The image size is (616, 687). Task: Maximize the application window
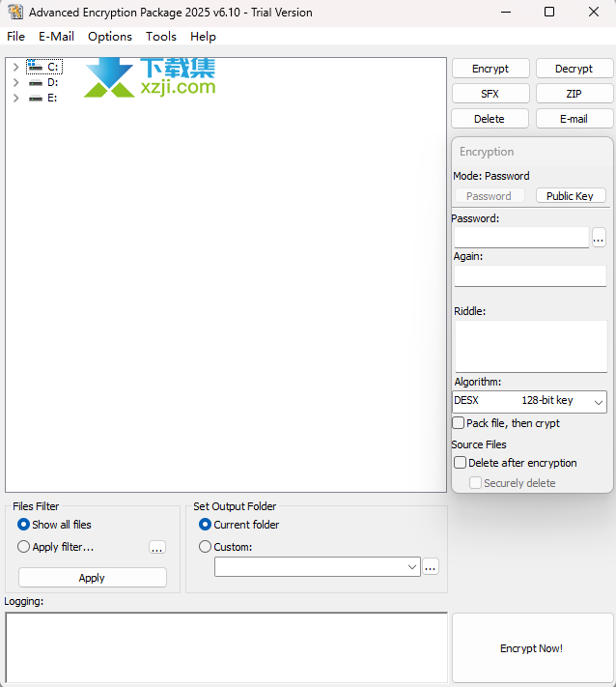[x=549, y=12]
